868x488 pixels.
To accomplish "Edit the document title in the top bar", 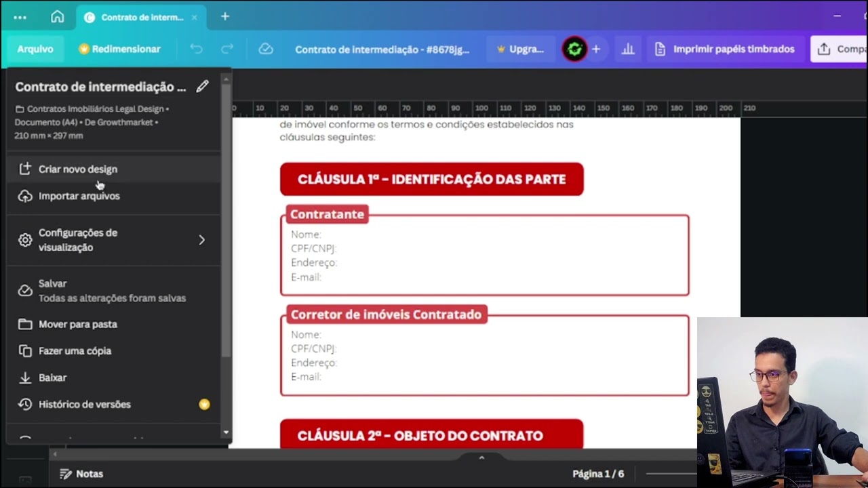I will 382,49.
